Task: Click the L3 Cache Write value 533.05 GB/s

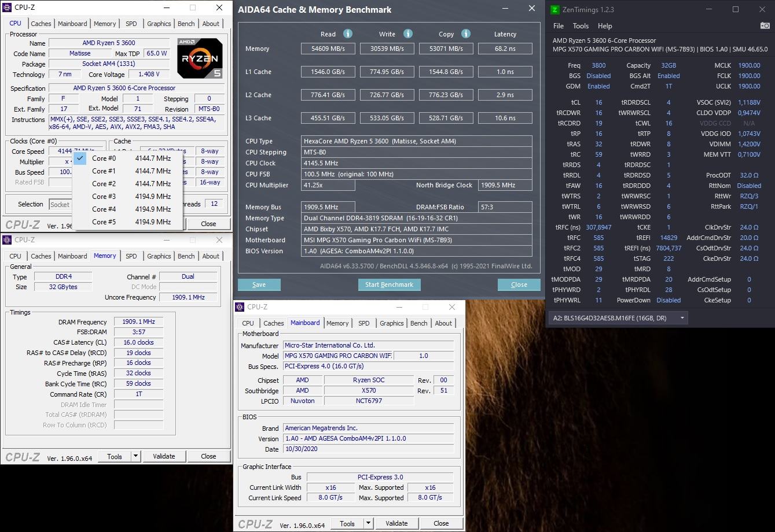Action: pyautogui.click(x=387, y=118)
